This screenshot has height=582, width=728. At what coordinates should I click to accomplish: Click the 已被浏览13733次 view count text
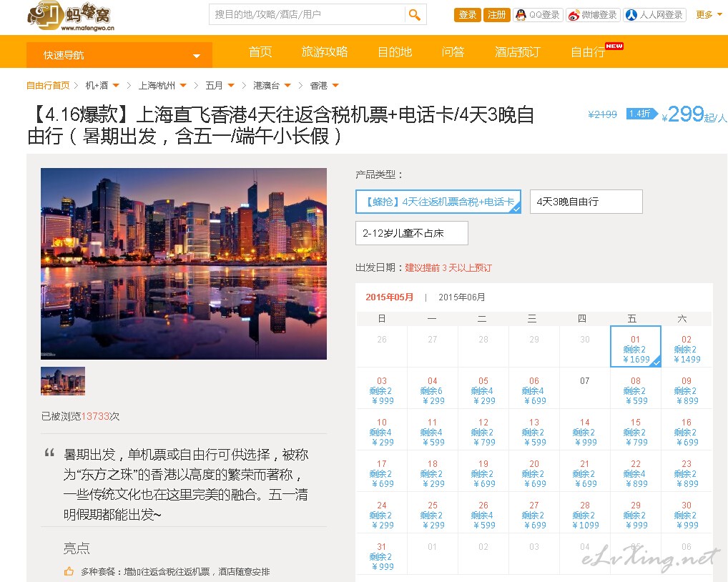click(x=80, y=416)
